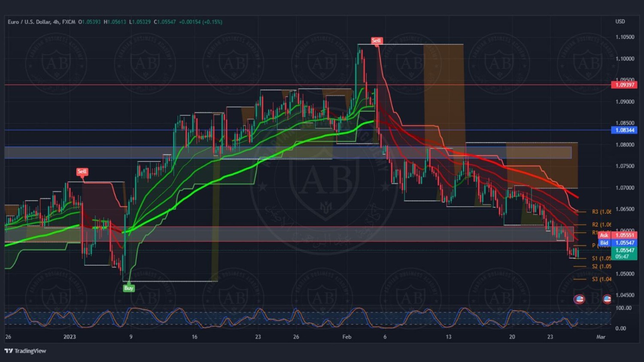Click the 2023 label on the time axis
Image resolution: width=644 pixels, height=362 pixels.
tap(70, 337)
